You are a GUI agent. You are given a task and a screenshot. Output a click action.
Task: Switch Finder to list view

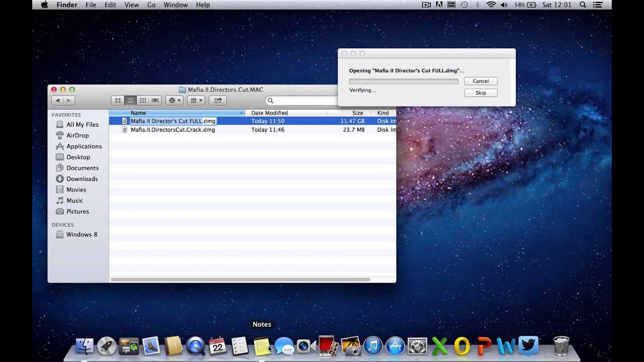tap(130, 101)
